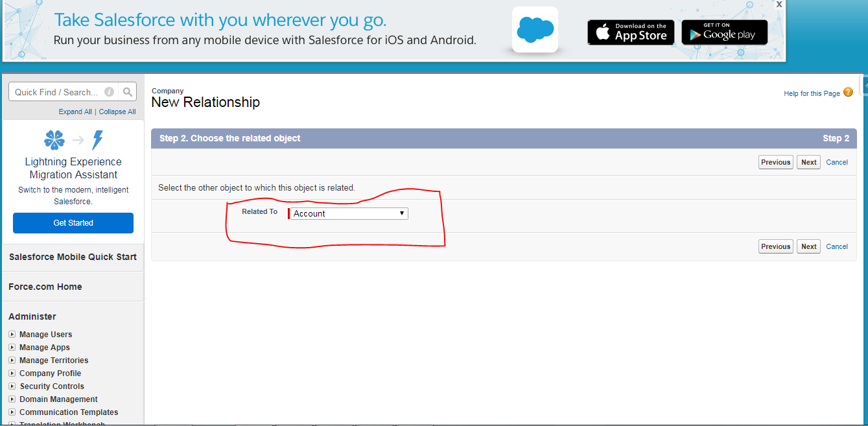
Task: Click the top Cancel link
Action: click(x=837, y=162)
